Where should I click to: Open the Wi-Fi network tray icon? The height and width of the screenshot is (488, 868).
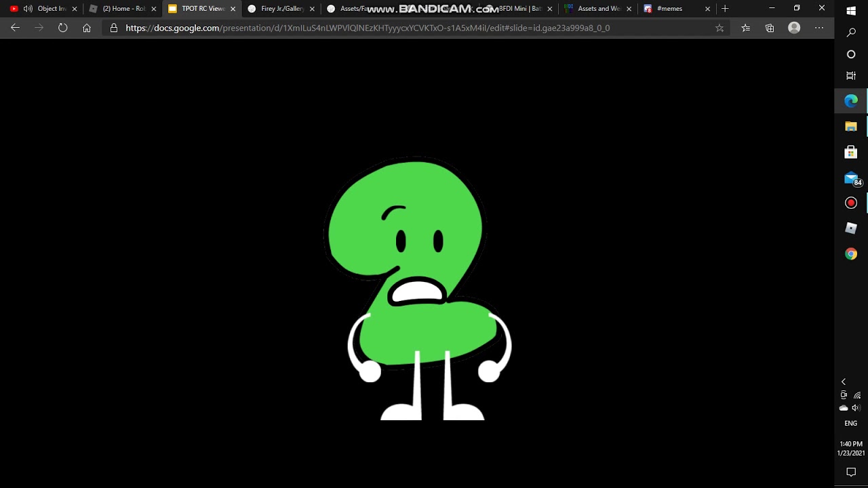click(x=857, y=395)
